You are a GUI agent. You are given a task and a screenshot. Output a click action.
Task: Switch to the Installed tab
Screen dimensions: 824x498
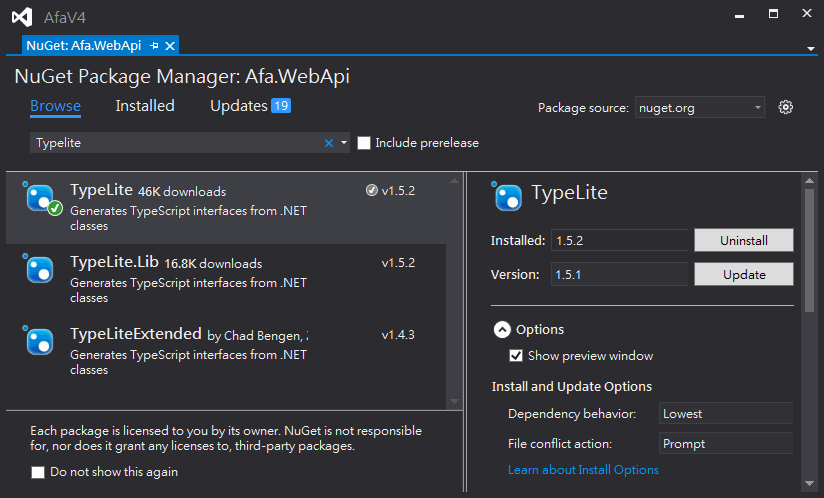[x=145, y=106]
